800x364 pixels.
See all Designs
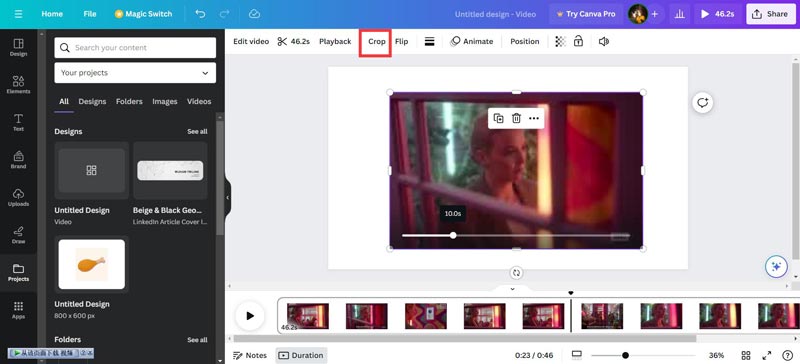(x=197, y=132)
